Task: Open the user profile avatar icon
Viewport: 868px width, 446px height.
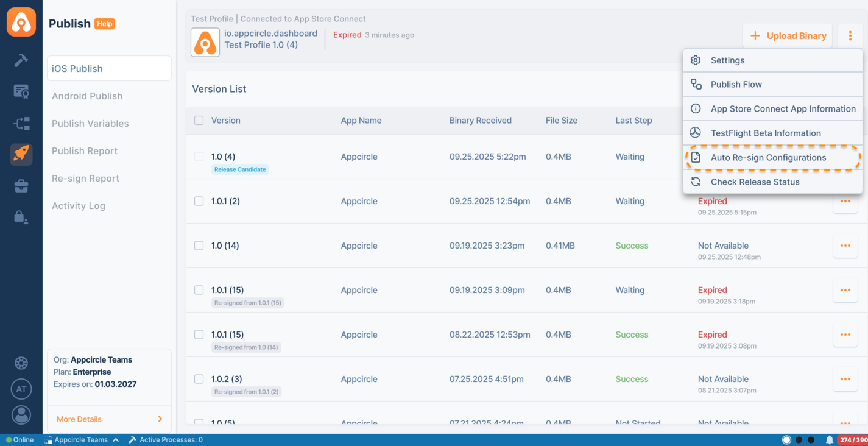Action: [x=21, y=415]
